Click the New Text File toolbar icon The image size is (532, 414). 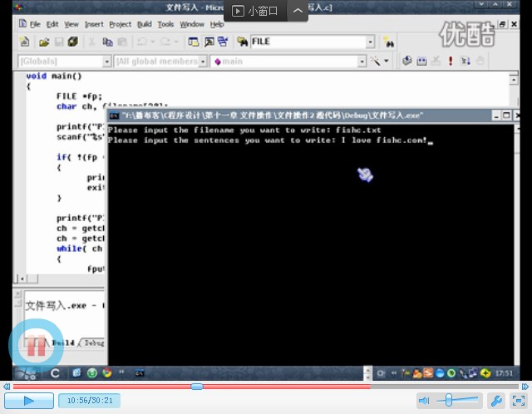pyautogui.click(x=24, y=42)
